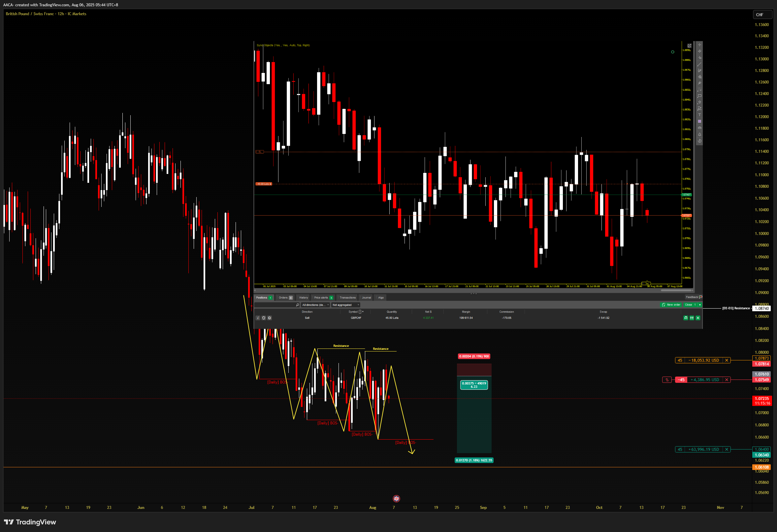Click the TradingView logo at bottom left
777x532 pixels.
[30, 522]
